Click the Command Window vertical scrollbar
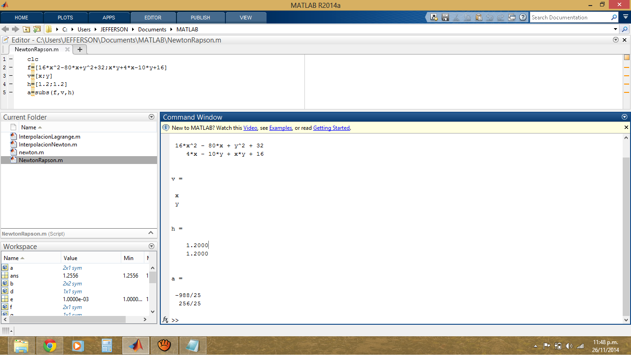This screenshot has height=364, width=631. coord(626,236)
